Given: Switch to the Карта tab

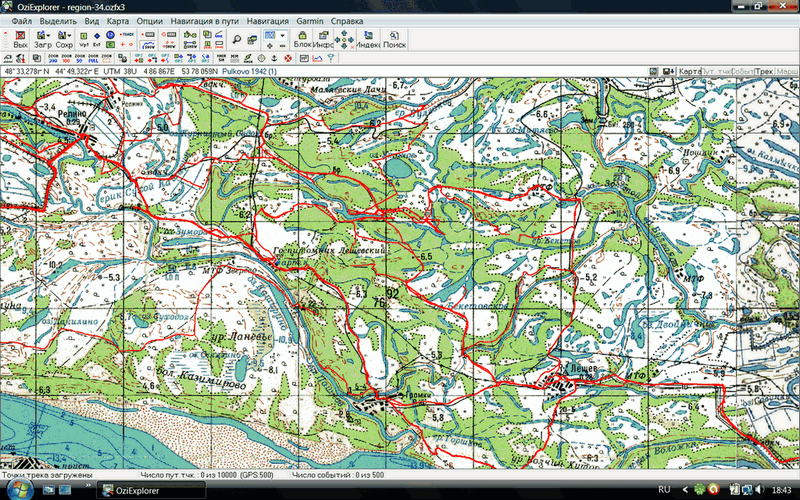Looking at the screenshot, I should (x=690, y=71).
